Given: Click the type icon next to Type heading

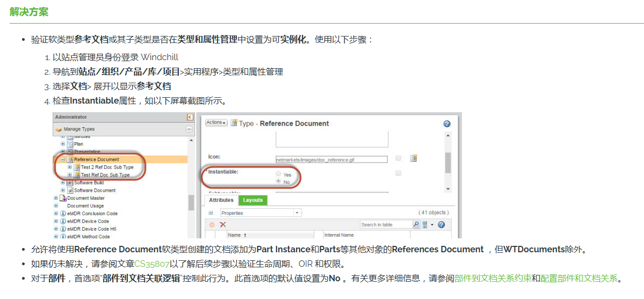Looking at the screenshot, I should tap(234, 123).
